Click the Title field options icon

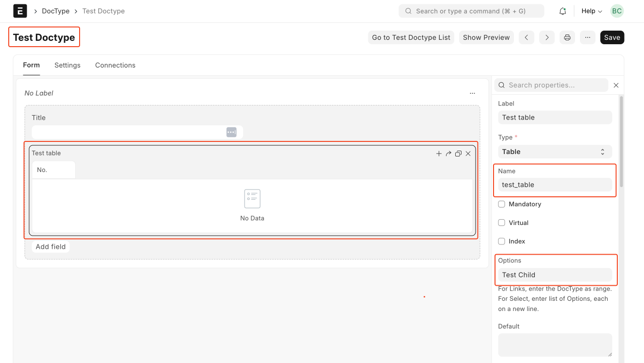[231, 132]
